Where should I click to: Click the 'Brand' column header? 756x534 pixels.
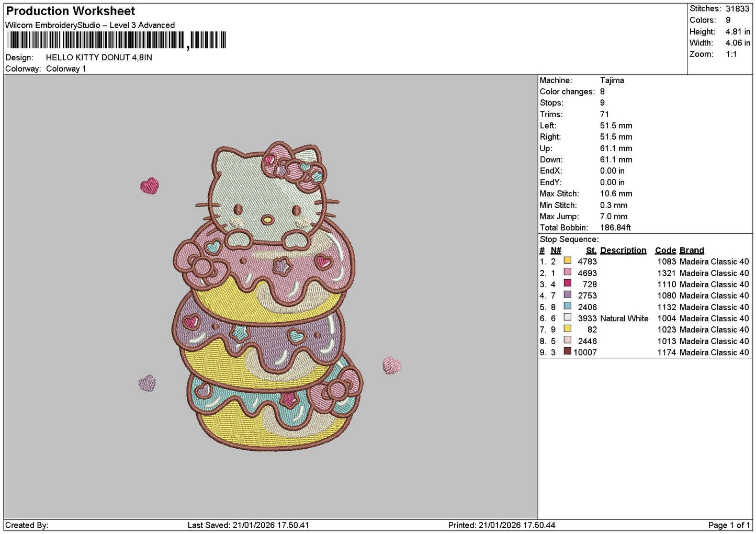(692, 251)
